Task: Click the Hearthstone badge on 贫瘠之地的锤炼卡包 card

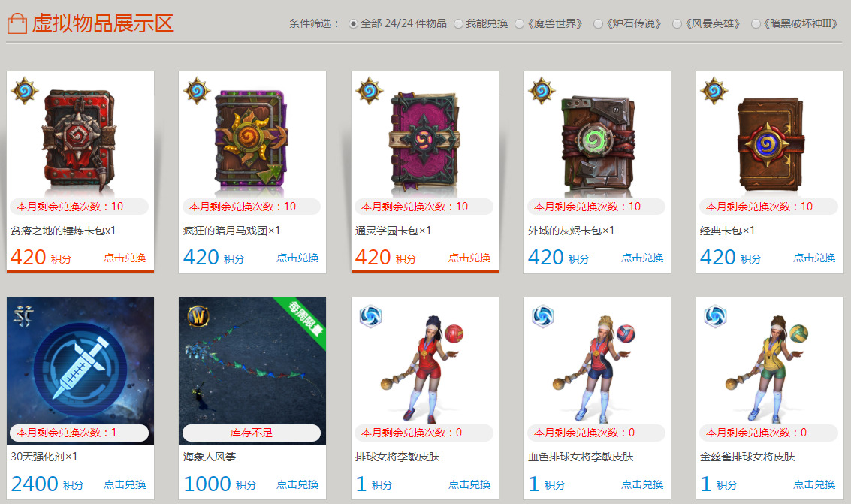Action: pos(25,91)
